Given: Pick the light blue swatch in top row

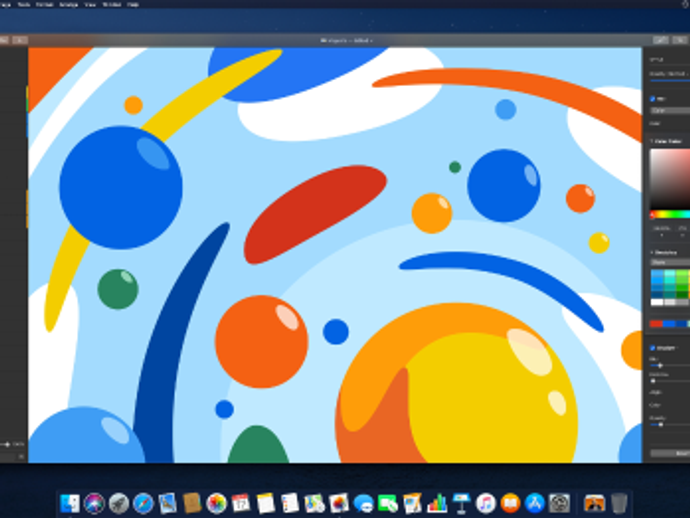Looking at the screenshot, I should point(657,274).
